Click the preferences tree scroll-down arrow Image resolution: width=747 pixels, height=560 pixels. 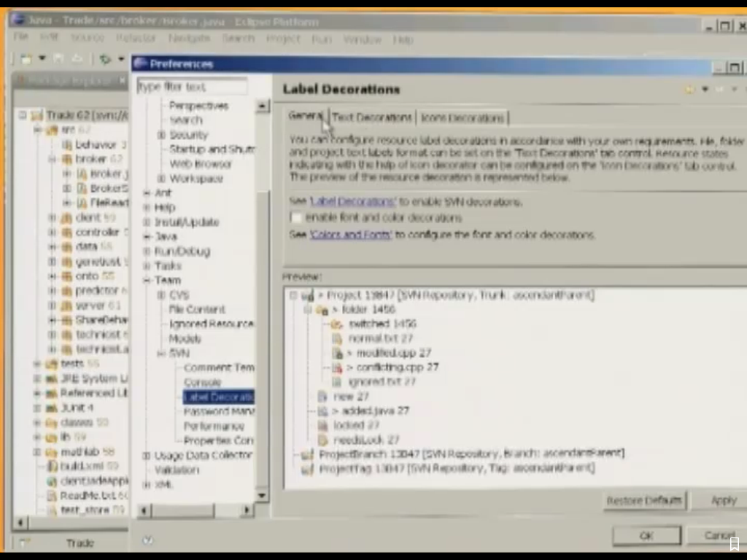pos(262,496)
